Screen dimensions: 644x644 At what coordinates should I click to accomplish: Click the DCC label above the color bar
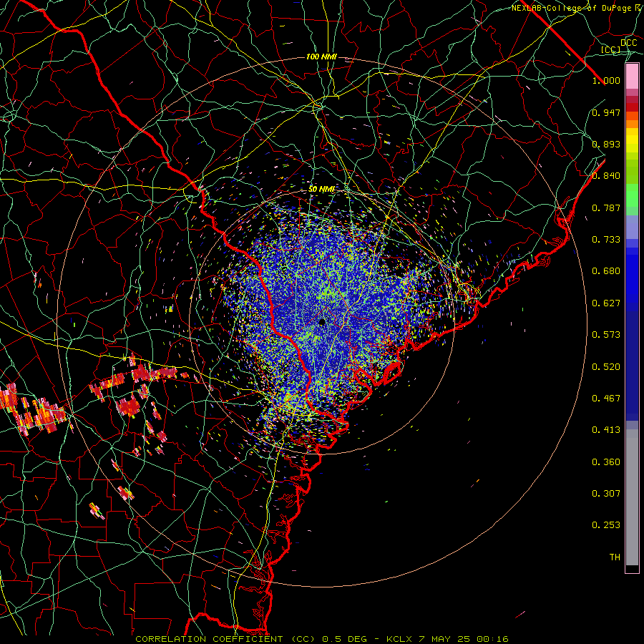(628, 42)
